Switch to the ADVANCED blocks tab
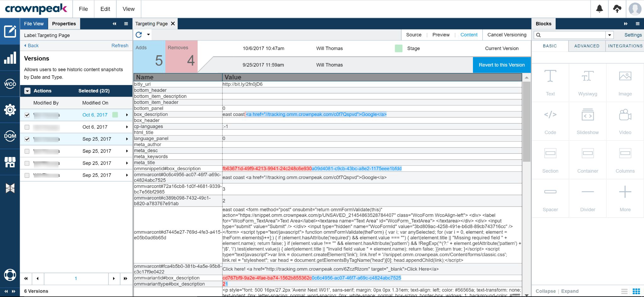The height and width of the screenshot is (297, 644). [587, 46]
